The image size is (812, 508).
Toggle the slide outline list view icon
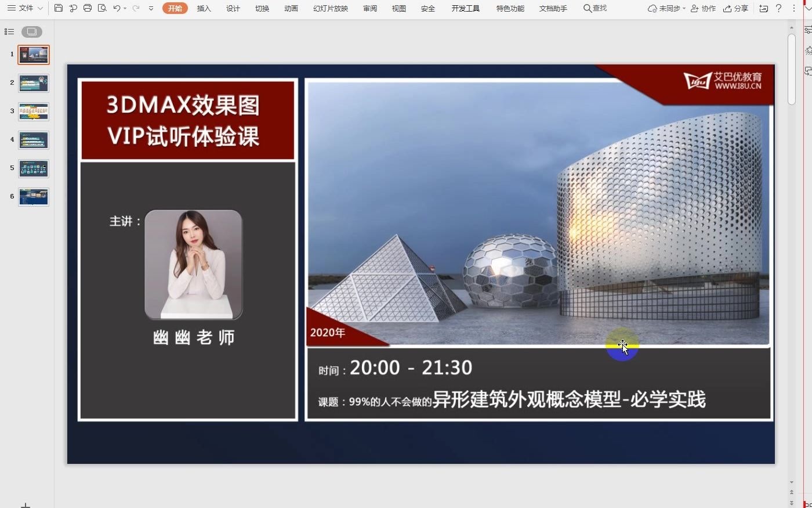9,31
